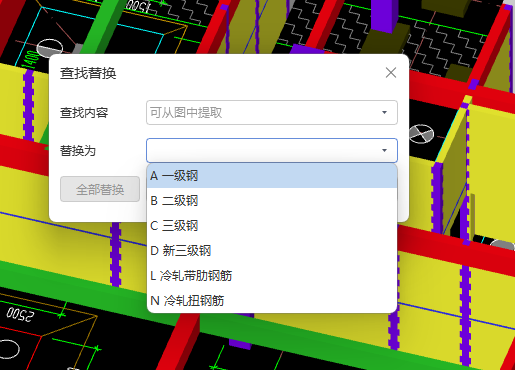Click the 全部替换 button

[x=100, y=189]
